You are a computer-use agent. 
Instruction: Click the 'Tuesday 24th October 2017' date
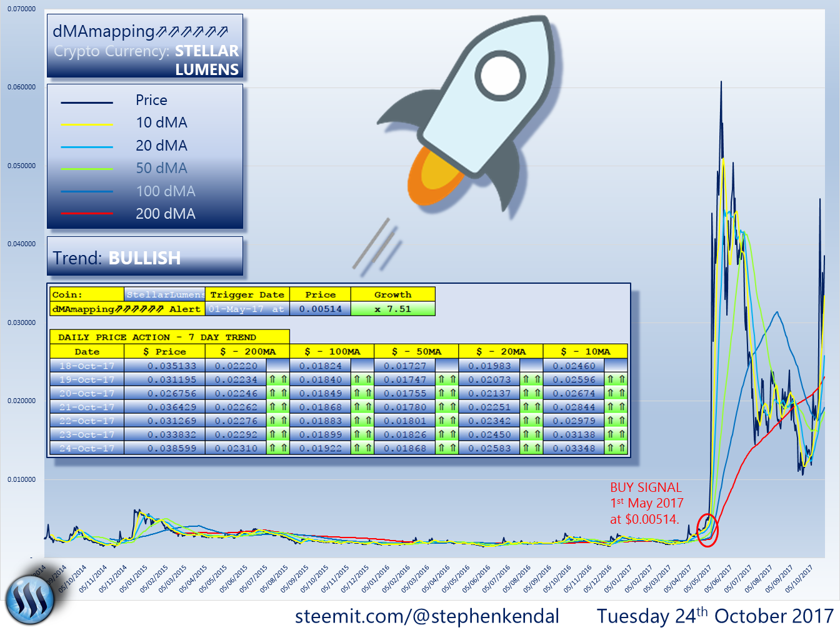point(715,616)
